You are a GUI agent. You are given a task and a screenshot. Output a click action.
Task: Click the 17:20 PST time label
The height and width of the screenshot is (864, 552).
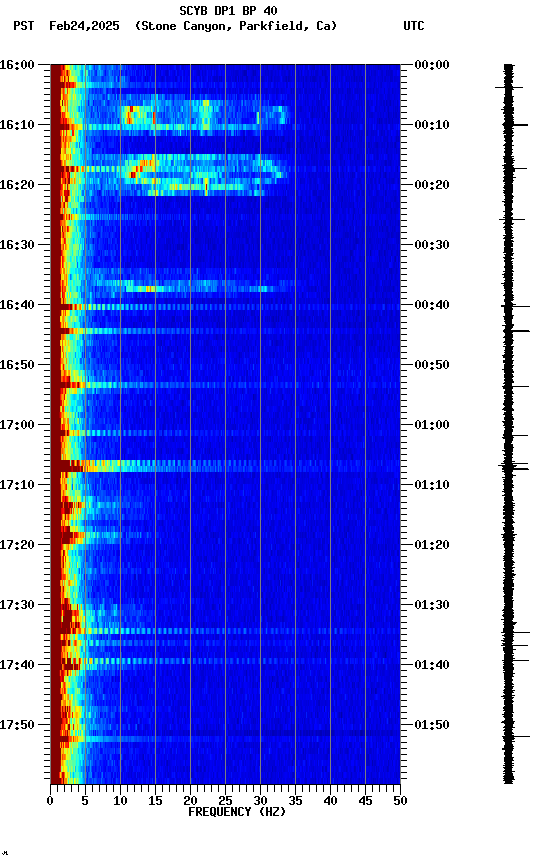[17, 545]
